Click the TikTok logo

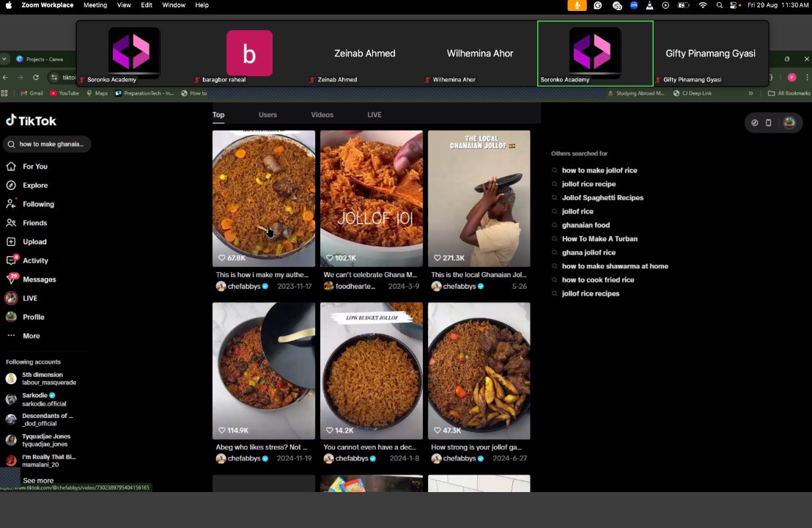pyautogui.click(x=31, y=121)
